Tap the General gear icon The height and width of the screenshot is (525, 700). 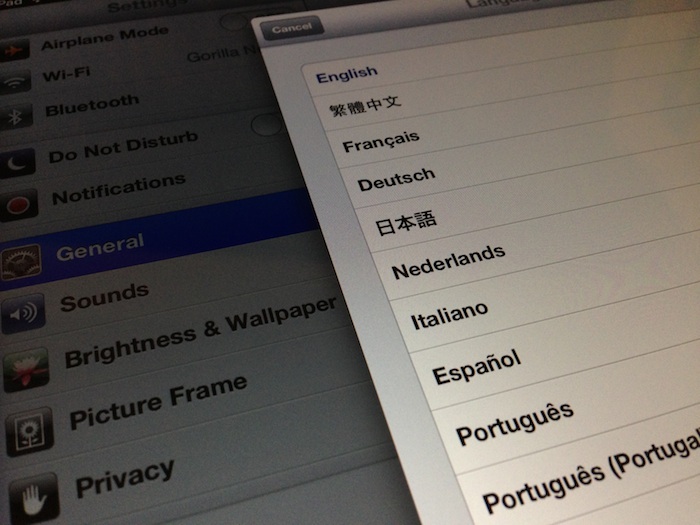pos(20,260)
